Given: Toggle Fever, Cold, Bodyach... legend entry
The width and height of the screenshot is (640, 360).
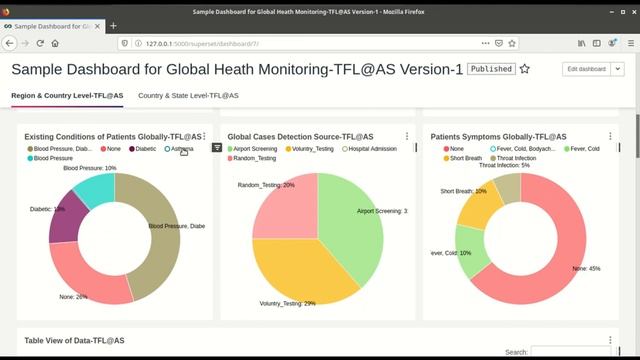Looking at the screenshot, I should (523, 149).
